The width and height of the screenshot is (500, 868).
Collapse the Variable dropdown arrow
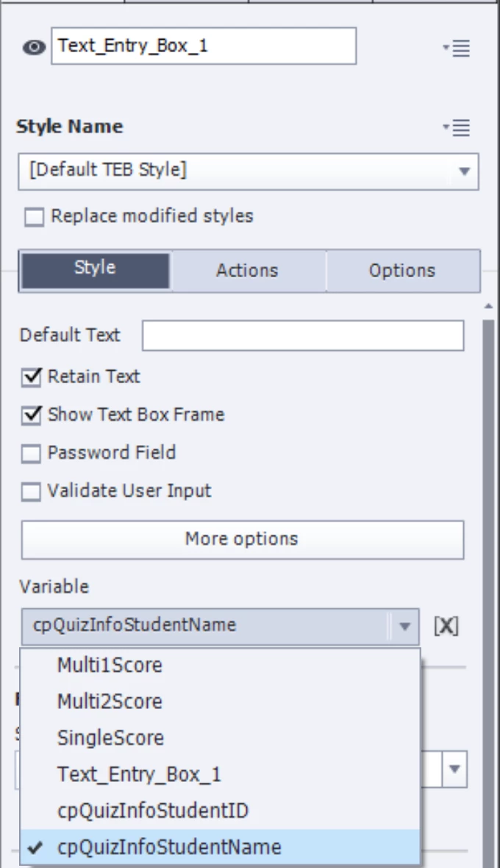[x=404, y=627]
